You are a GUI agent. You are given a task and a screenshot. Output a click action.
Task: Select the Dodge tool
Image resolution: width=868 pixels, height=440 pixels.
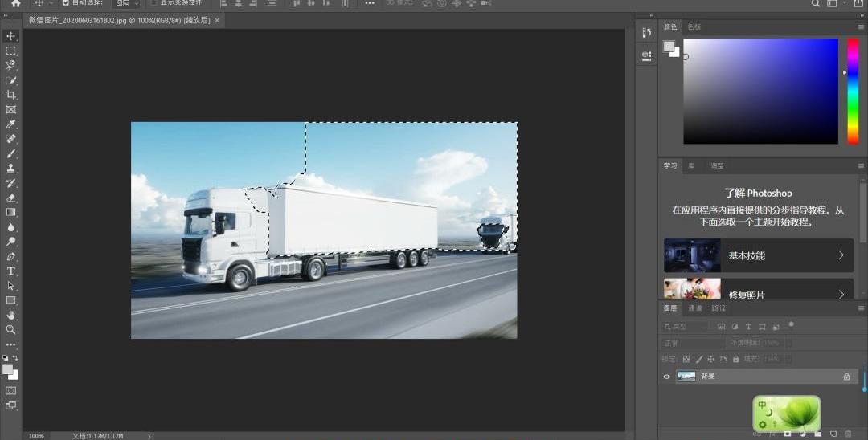[10, 242]
